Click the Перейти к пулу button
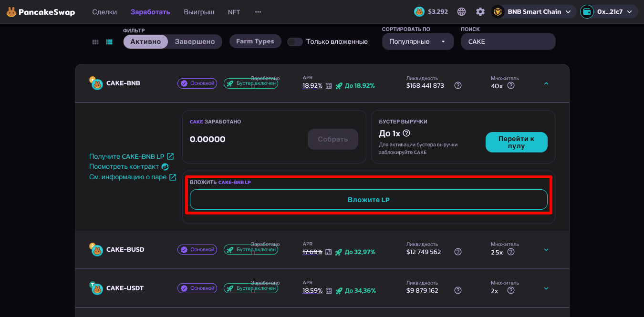644x317 pixels. click(517, 142)
